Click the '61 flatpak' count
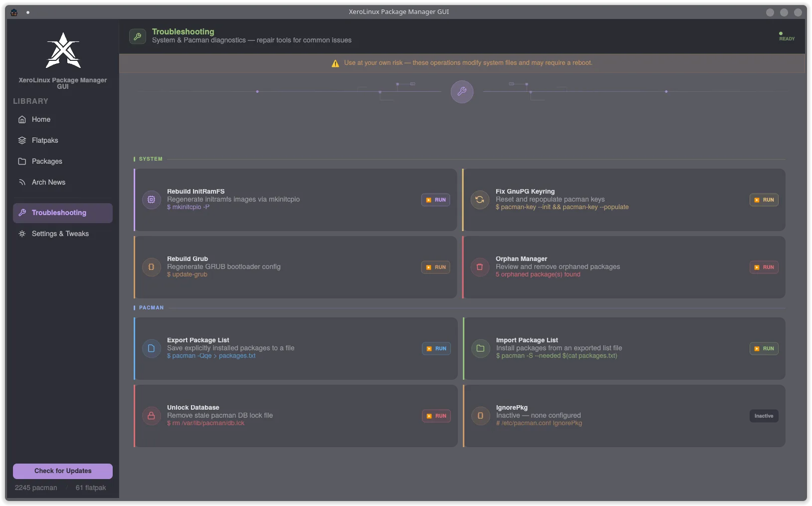 (x=91, y=488)
